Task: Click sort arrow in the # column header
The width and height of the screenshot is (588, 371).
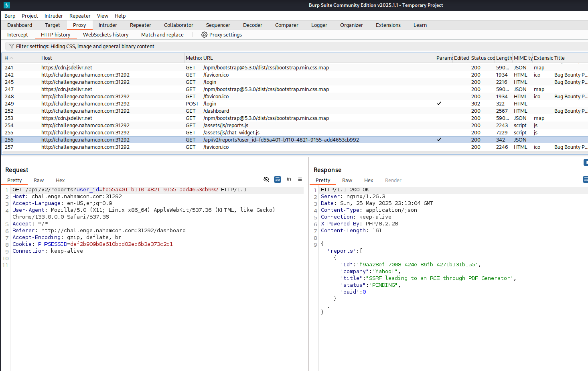Action: [x=12, y=58]
